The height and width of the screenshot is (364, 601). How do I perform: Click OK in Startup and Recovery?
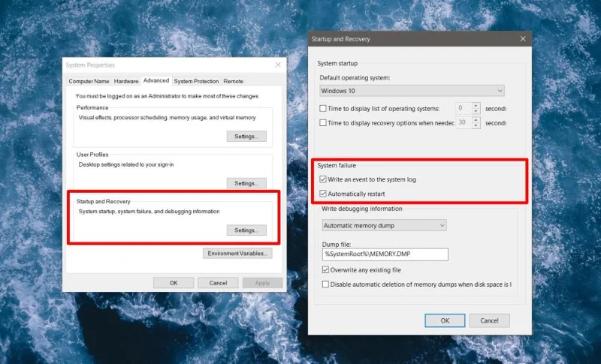[445, 320]
